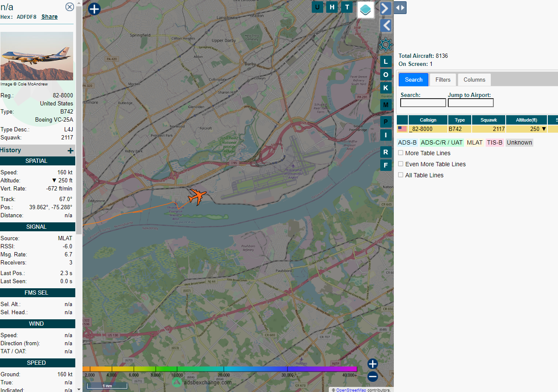Image resolution: width=558 pixels, height=392 pixels.
Task: Sort table by Altitude(ft) column
Action: tap(527, 120)
